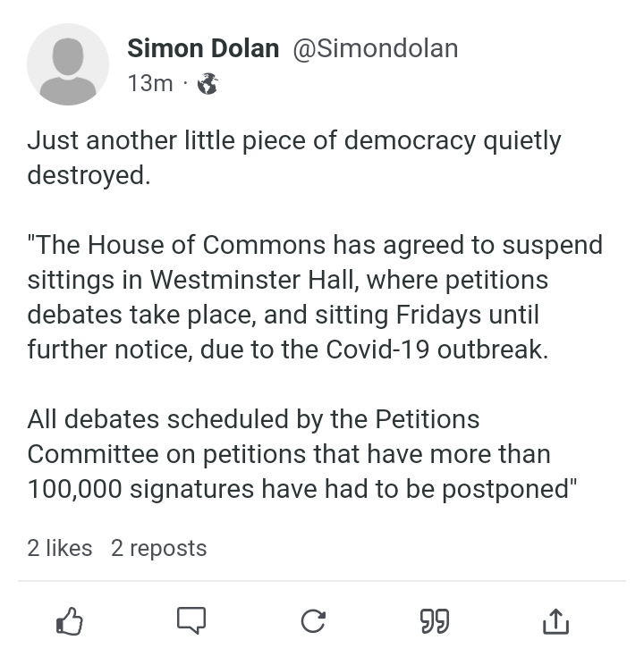
Task: Open Simon Dolan's default avatar picture
Action: click(68, 64)
